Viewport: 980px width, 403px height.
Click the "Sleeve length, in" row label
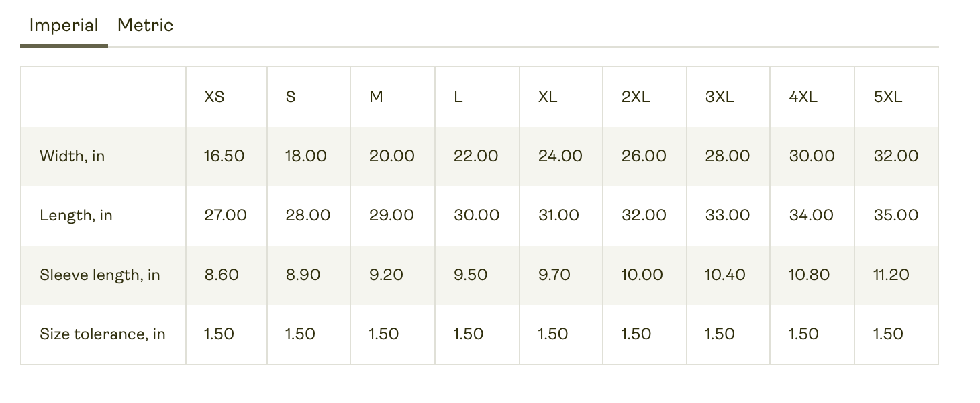(100, 275)
